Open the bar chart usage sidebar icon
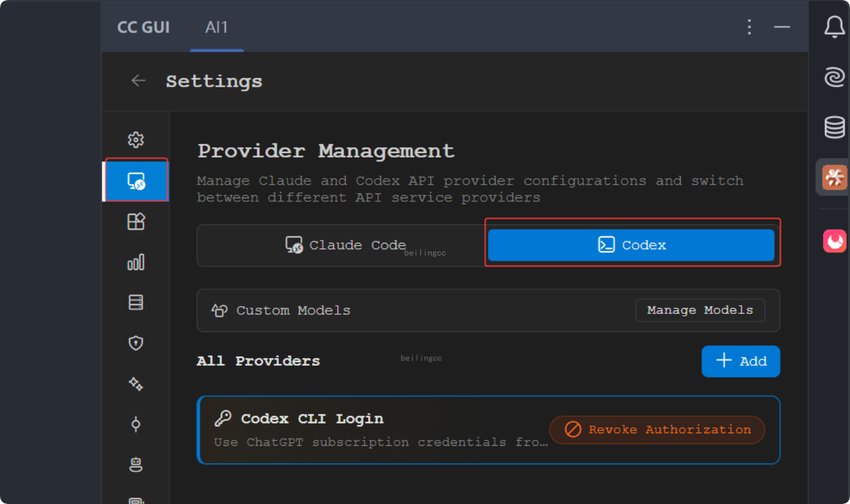The image size is (850, 504). click(135, 262)
